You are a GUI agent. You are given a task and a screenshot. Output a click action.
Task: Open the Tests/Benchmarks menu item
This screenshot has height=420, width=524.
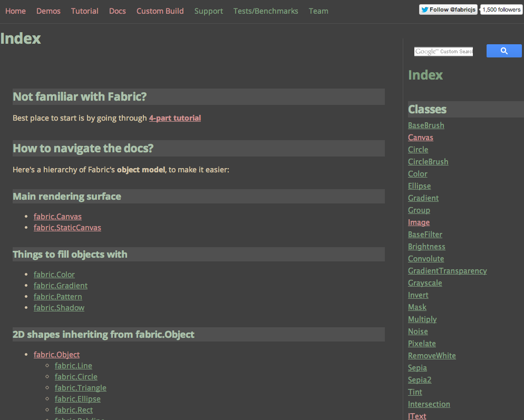click(266, 11)
